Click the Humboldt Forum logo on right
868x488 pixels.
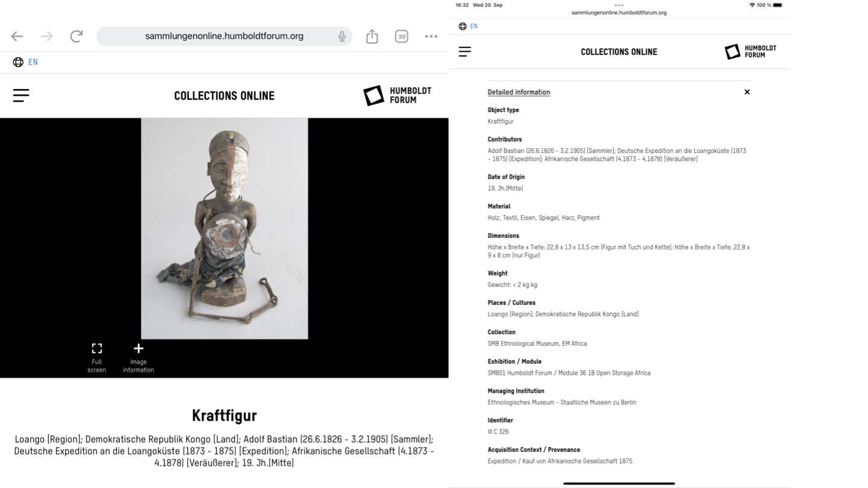point(750,51)
